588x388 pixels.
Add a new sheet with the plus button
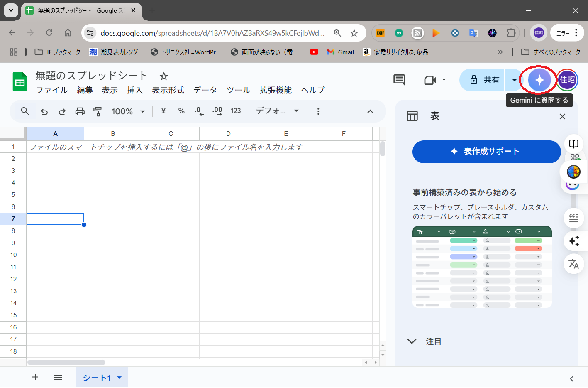click(x=35, y=377)
